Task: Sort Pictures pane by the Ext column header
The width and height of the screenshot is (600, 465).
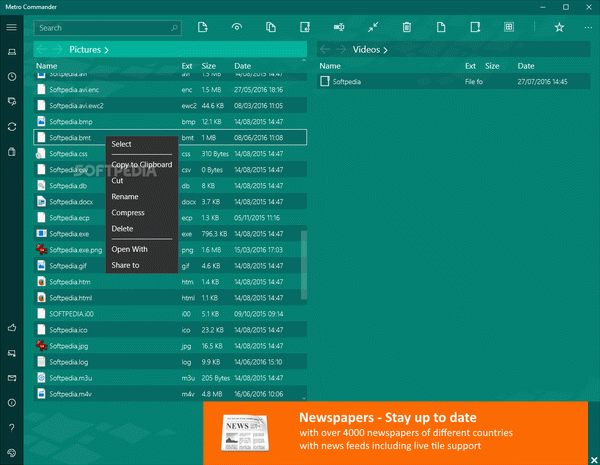Action: [x=187, y=66]
